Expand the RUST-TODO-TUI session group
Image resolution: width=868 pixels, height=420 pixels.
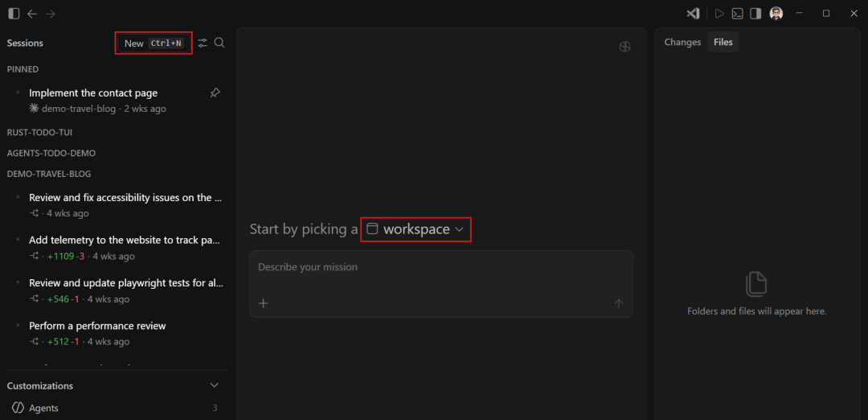click(x=39, y=133)
